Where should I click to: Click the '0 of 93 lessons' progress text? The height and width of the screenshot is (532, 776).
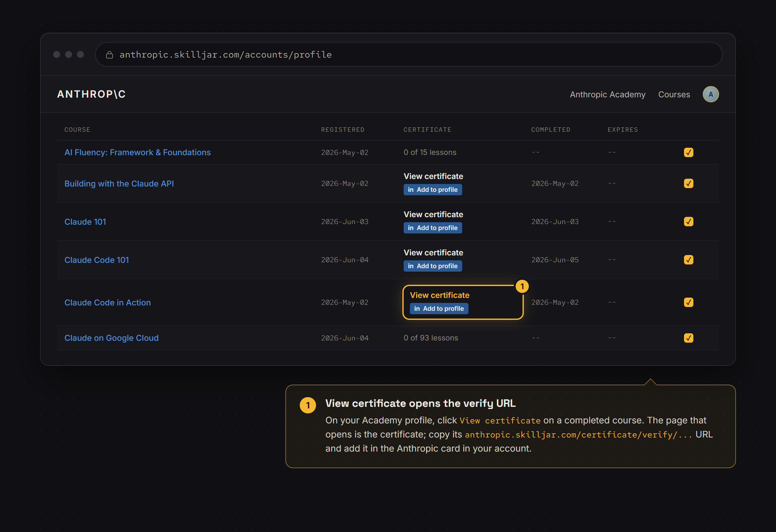tap(431, 338)
